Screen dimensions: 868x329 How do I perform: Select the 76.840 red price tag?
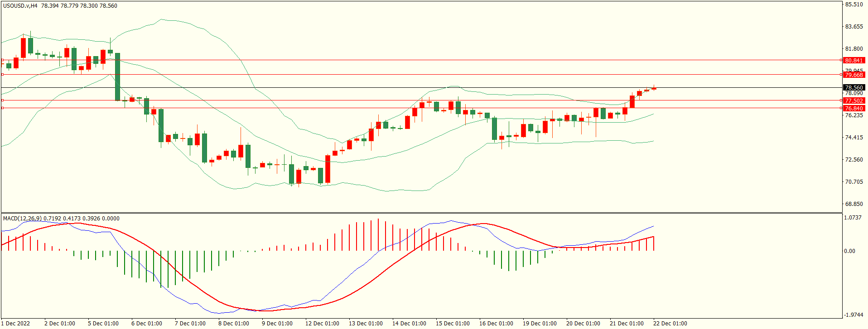click(854, 109)
